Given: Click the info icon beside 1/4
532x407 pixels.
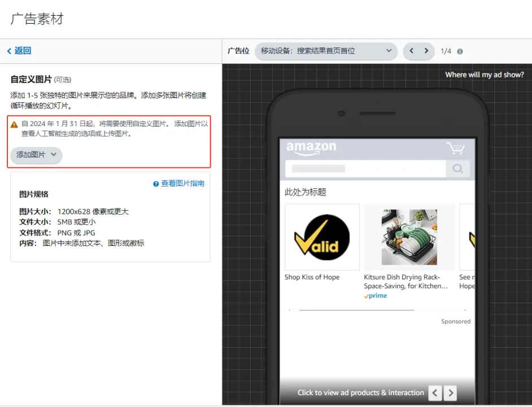Looking at the screenshot, I should click(x=460, y=51).
